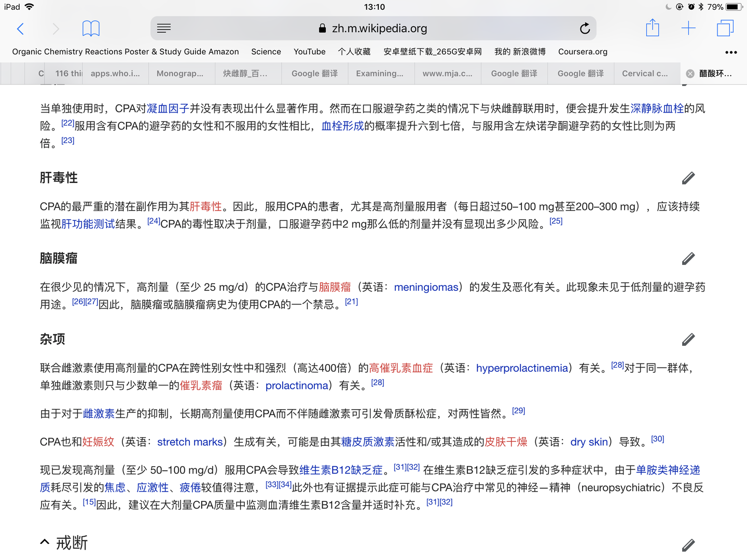Viewport: 747px width, 560px height.
Task: Close the 醋酸环 tab with x
Action: click(x=690, y=74)
